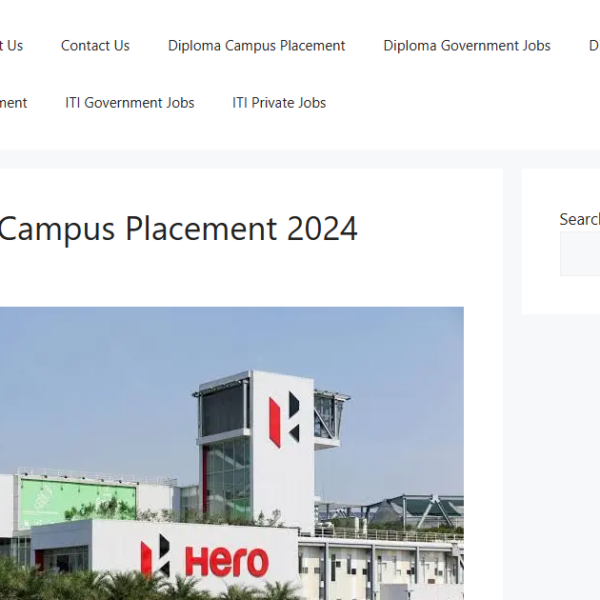Open Diploma Campus Placement menu item

[x=256, y=46]
